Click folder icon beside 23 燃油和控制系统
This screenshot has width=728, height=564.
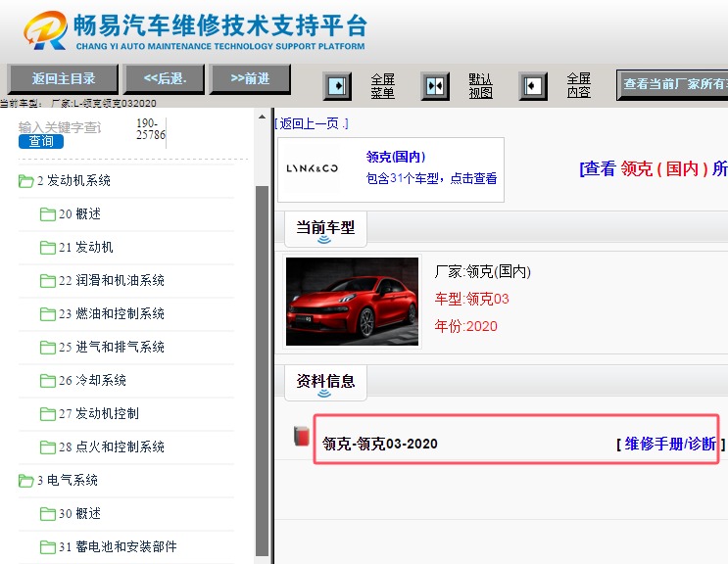(48, 314)
